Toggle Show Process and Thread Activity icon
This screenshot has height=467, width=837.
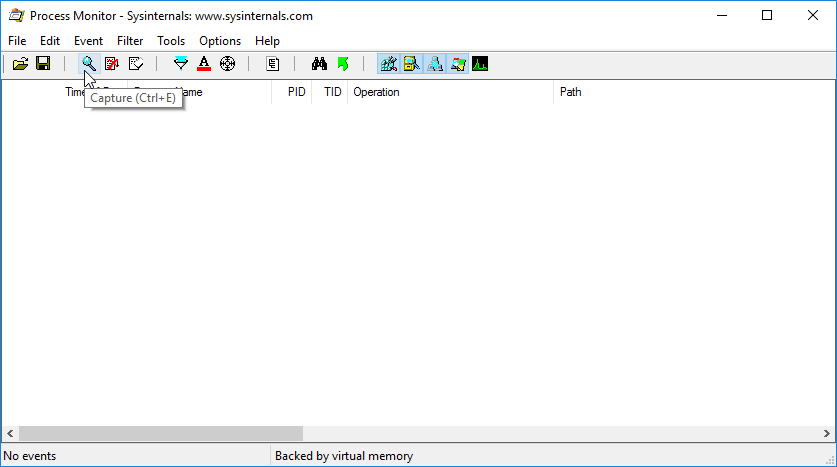[x=457, y=64]
